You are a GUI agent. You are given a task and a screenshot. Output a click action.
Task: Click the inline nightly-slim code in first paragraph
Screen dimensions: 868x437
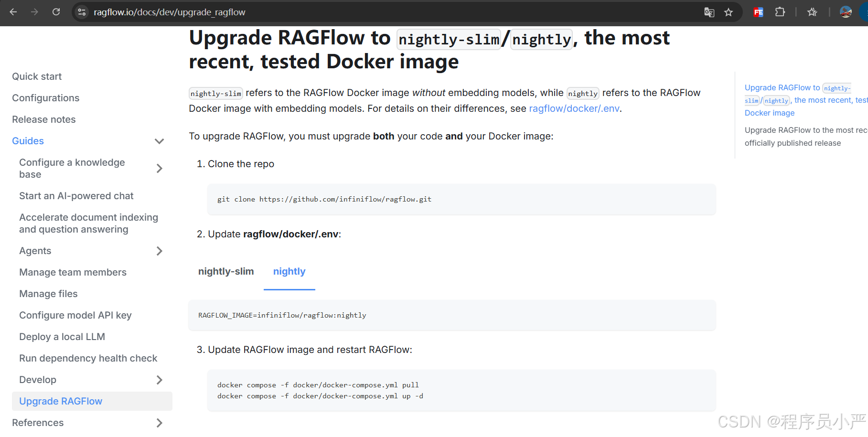(216, 93)
